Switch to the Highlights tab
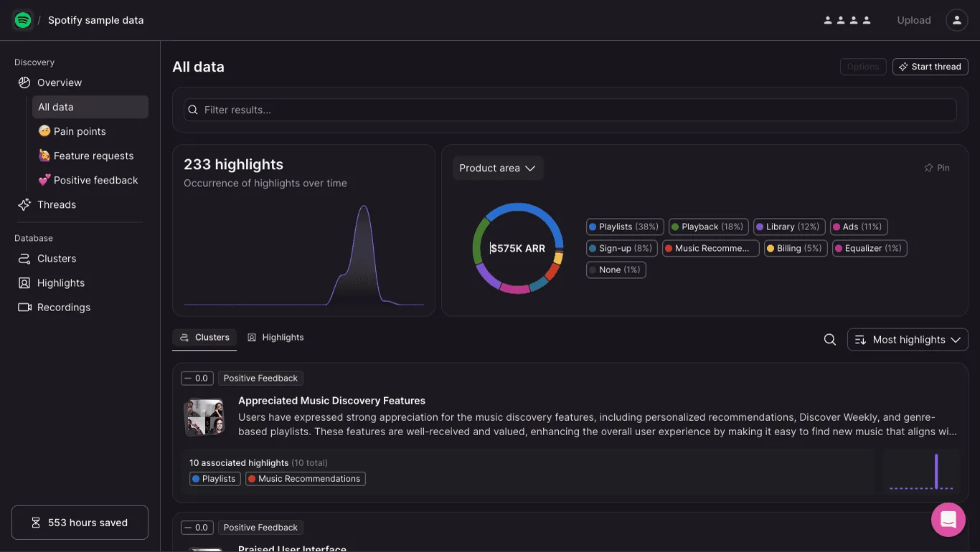 (x=275, y=338)
